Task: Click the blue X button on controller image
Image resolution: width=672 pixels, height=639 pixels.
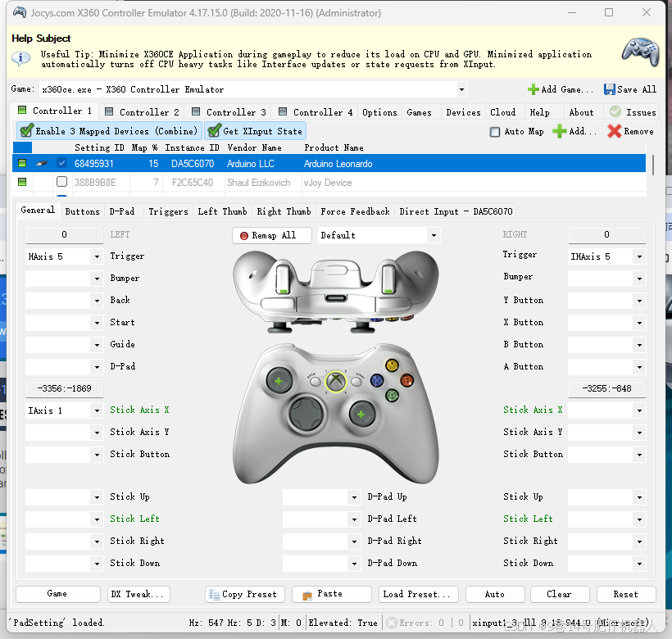Action: (377, 380)
